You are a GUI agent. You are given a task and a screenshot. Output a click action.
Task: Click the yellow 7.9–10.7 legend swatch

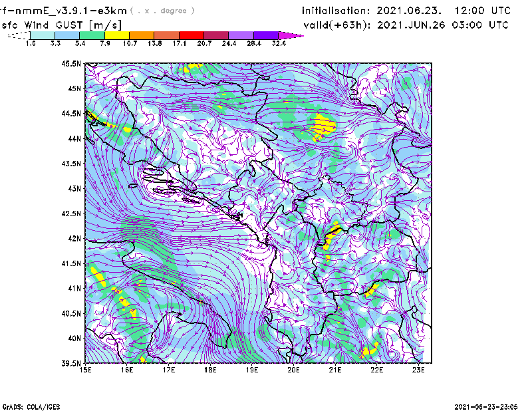coord(117,35)
